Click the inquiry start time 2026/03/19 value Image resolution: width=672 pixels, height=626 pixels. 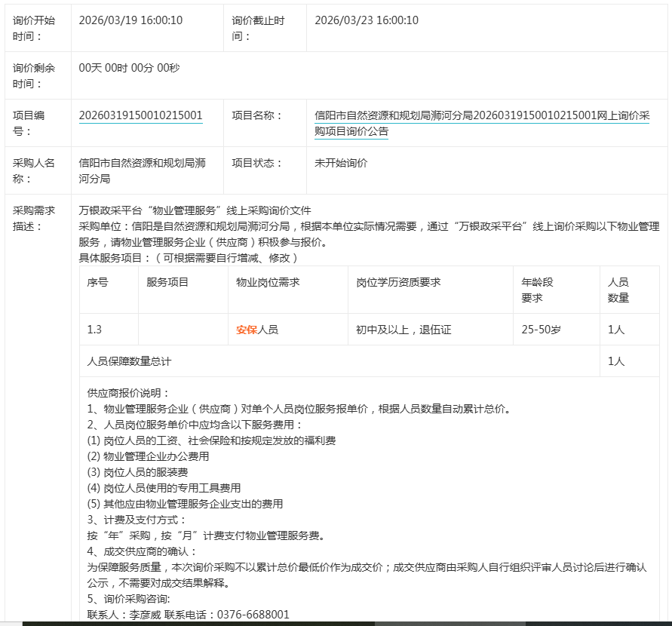pyautogui.click(x=130, y=20)
